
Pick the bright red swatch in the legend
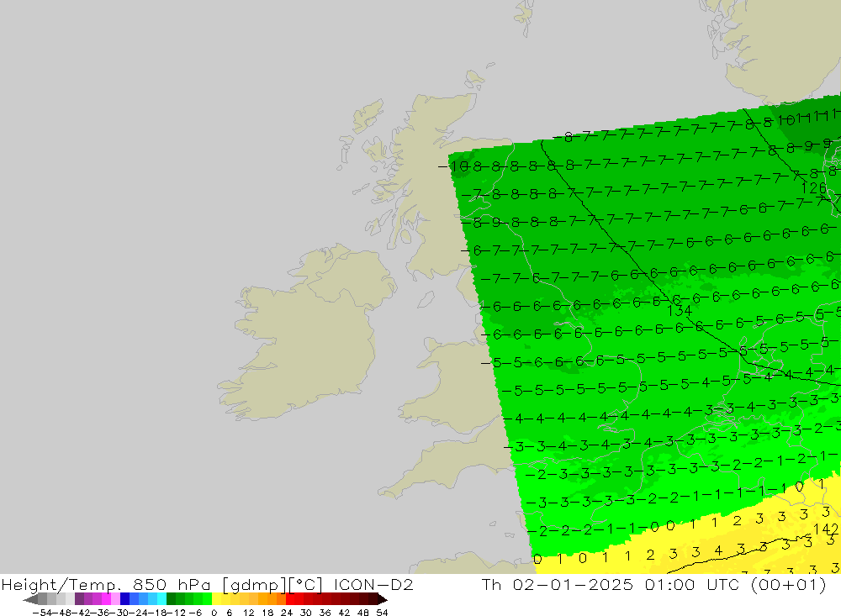tap(290, 600)
